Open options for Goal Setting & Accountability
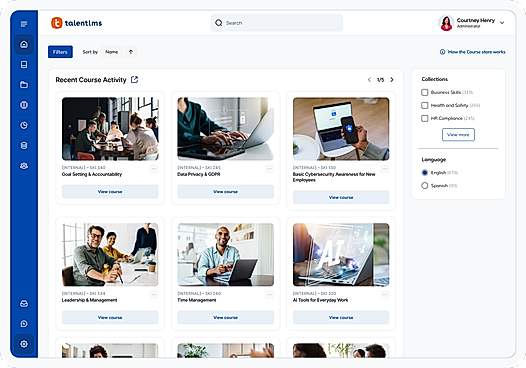The width and height of the screenshot is (526, 368). tap(154, 169)
